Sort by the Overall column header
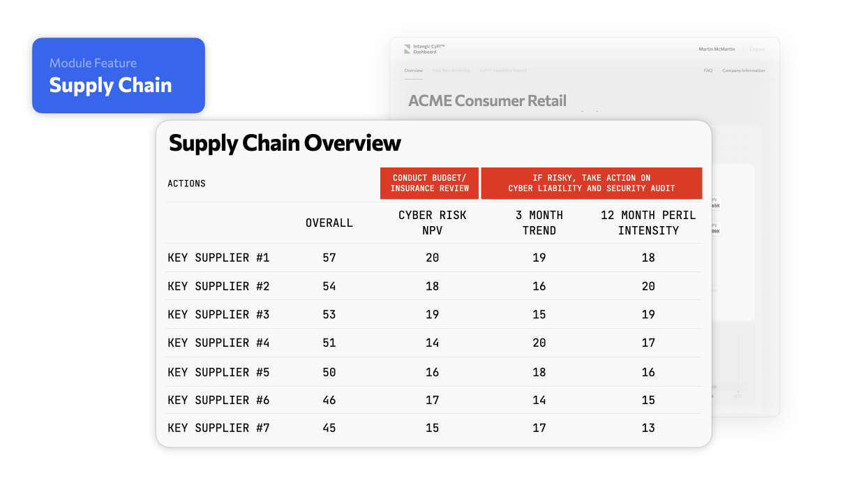Screen dimensions: 868x485 point(329,222)
